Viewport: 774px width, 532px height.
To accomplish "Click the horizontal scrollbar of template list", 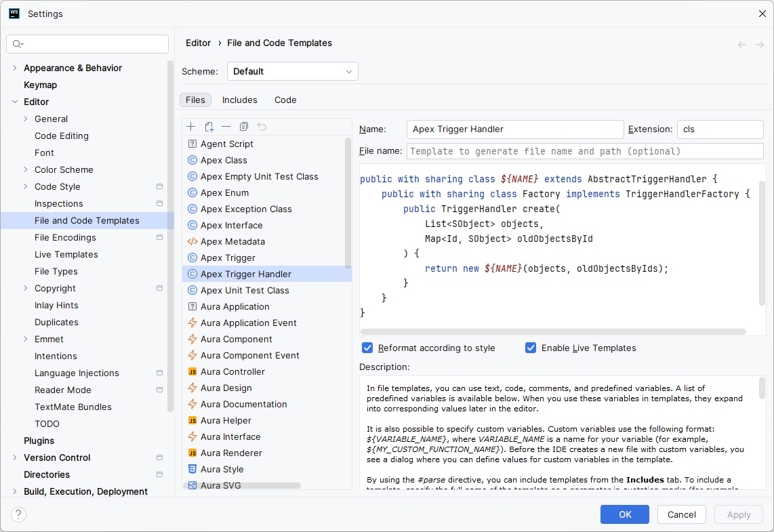I will pos(242,486).
